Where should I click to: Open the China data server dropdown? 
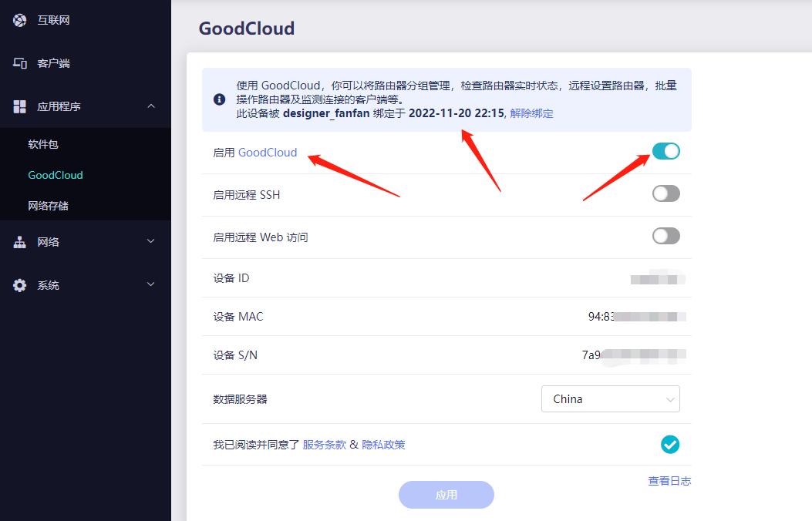click(610, 398)
